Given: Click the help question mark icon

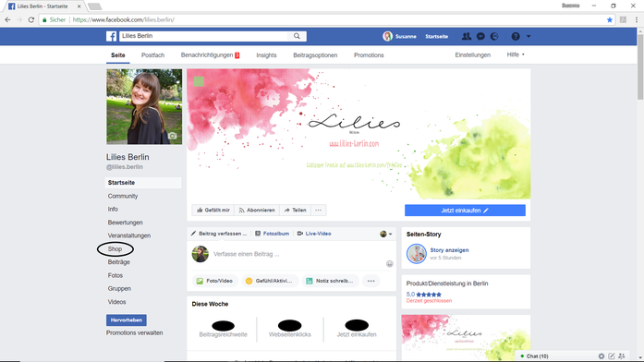Looking at the screenshot, I should [516, 36].
